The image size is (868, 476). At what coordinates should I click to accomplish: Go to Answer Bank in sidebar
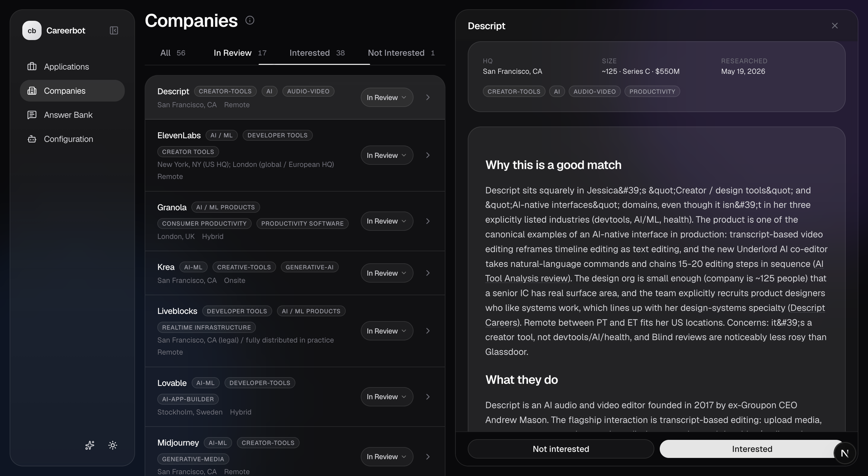[72, 115]
